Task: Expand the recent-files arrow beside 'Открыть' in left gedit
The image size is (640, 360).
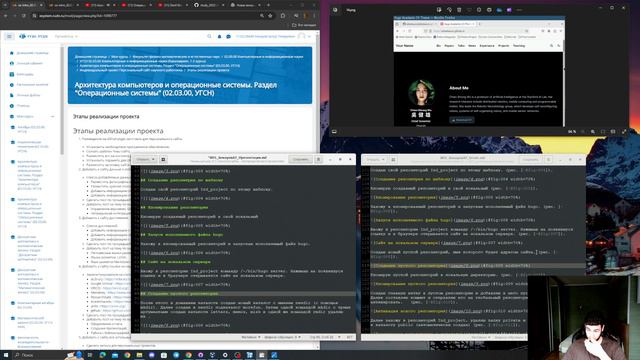Action: click(x=153, y=159)
